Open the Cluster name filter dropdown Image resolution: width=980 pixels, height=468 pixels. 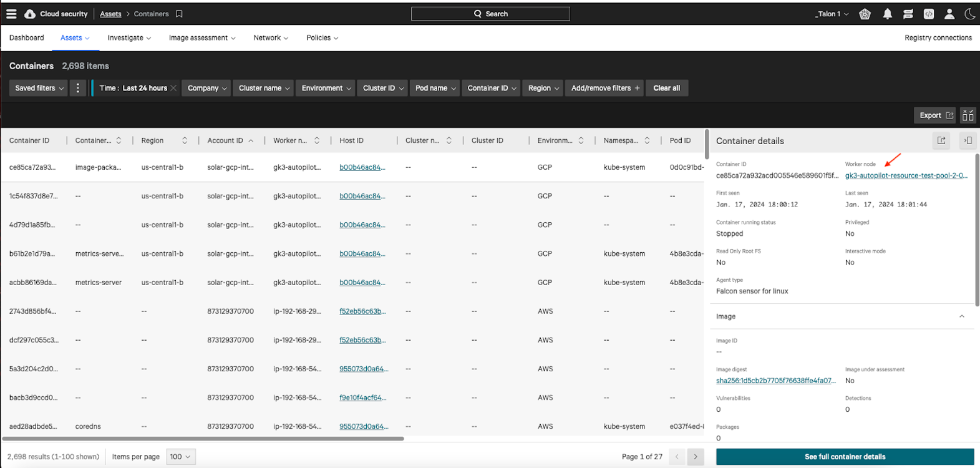coord(264,88)
